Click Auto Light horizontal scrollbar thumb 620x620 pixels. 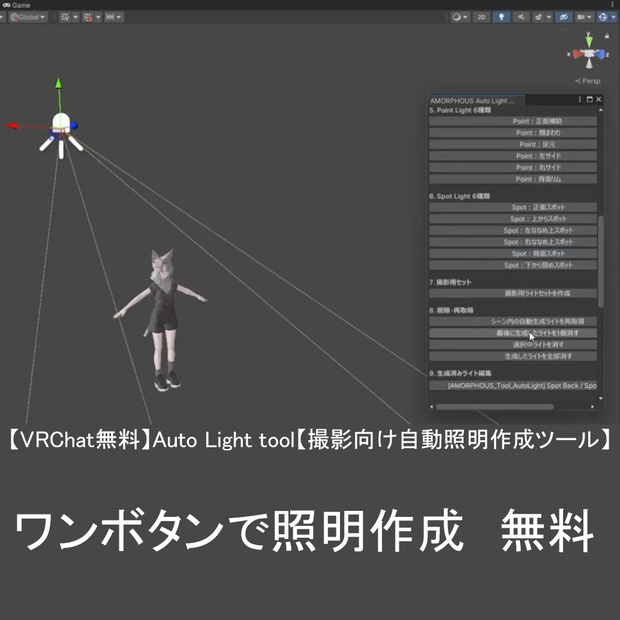click(x=495, y=406)
